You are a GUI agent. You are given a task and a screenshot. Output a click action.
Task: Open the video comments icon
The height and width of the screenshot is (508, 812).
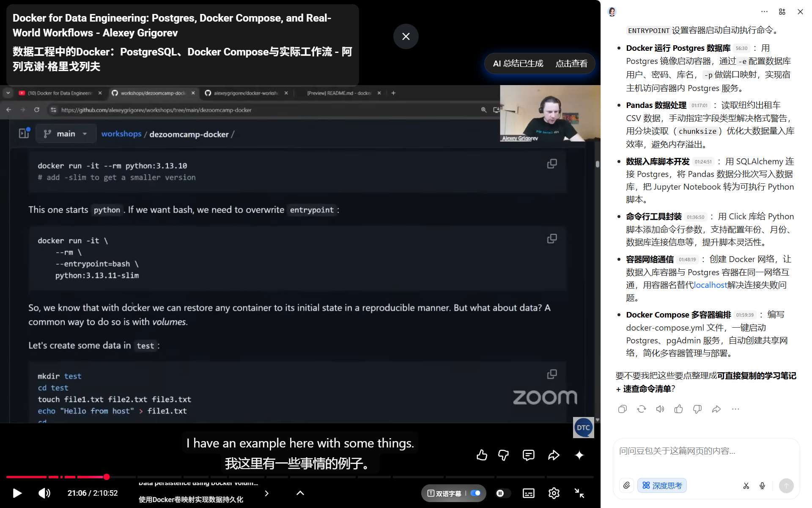(x=528, y=455)
